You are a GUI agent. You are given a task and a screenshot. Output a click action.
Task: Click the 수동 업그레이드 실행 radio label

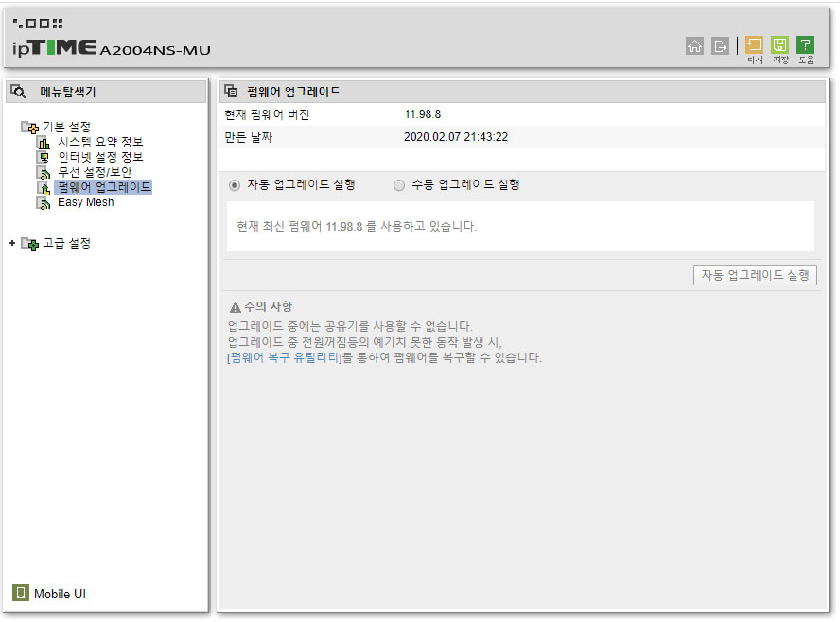click(465, 184)
